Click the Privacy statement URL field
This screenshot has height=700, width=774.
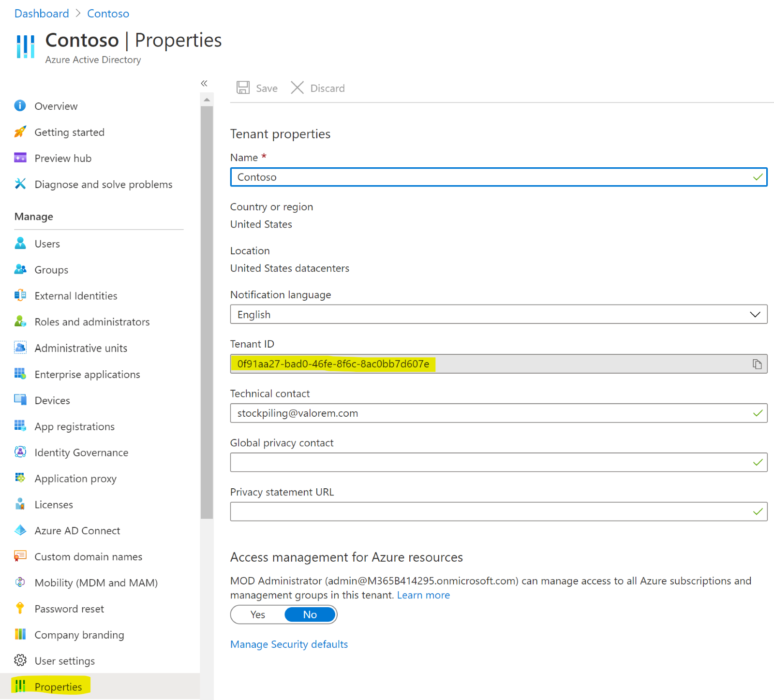pos(499,511)
